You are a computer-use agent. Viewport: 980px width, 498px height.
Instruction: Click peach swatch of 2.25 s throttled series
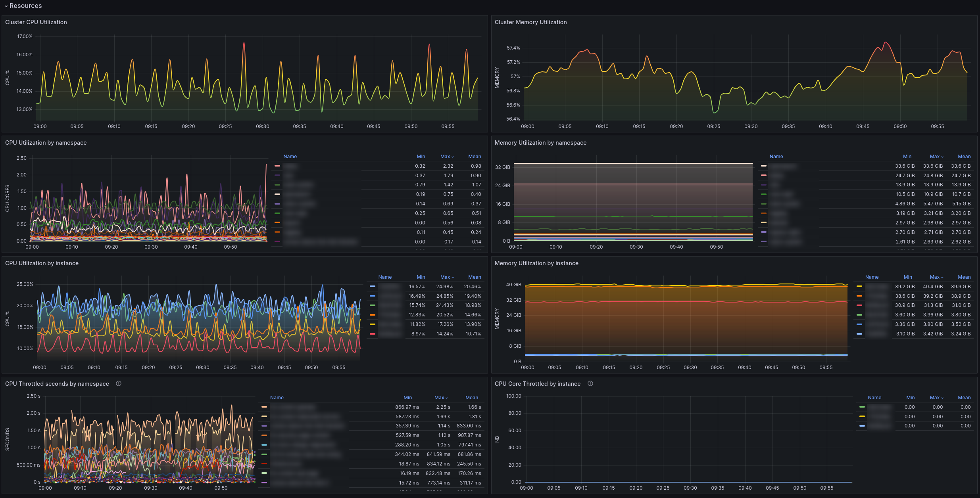(x=264, y=407)
